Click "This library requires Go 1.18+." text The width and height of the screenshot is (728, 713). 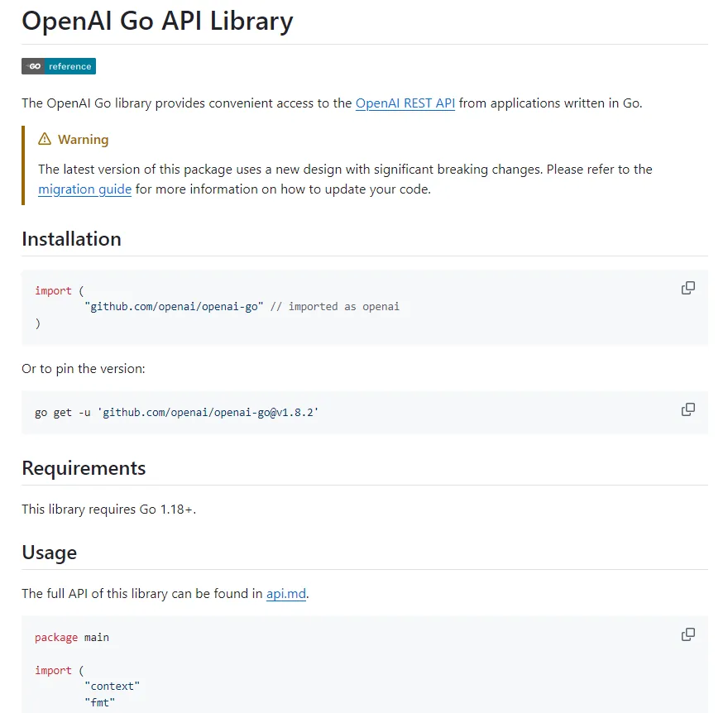[x=109, y=510]
